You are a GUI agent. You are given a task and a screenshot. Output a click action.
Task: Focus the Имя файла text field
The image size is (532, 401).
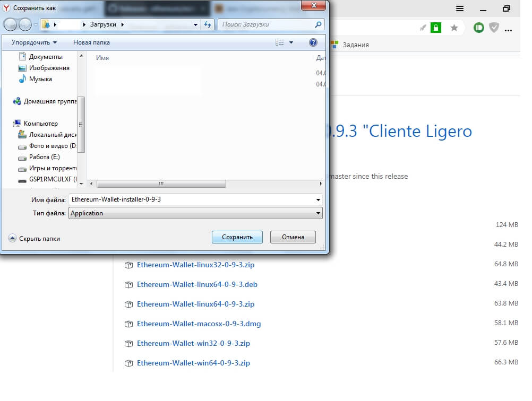pos(192,199)
